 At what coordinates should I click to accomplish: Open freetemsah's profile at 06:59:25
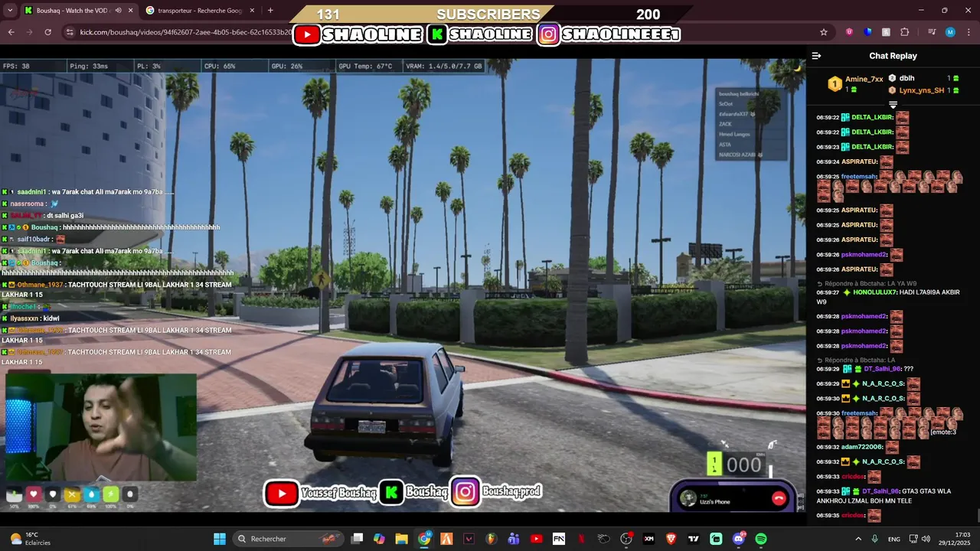858,177
